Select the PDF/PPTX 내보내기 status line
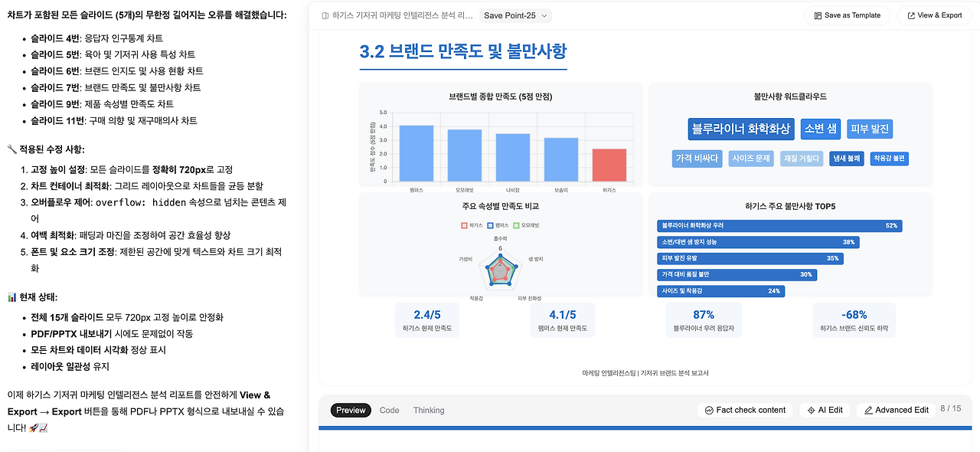Image resolution: width=980 pixels, height=452 pixels. tap(112, 334)
